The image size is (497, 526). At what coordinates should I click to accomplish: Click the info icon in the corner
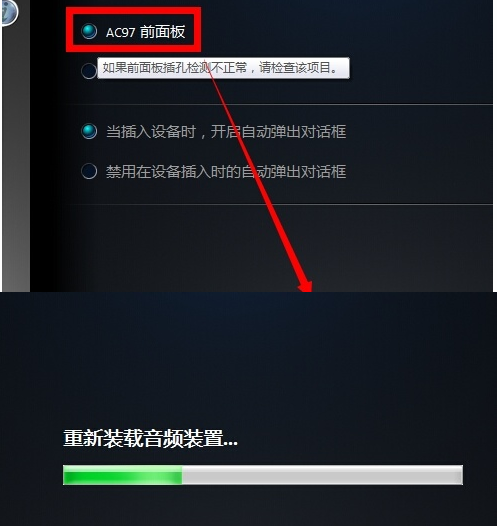point(8,12)
